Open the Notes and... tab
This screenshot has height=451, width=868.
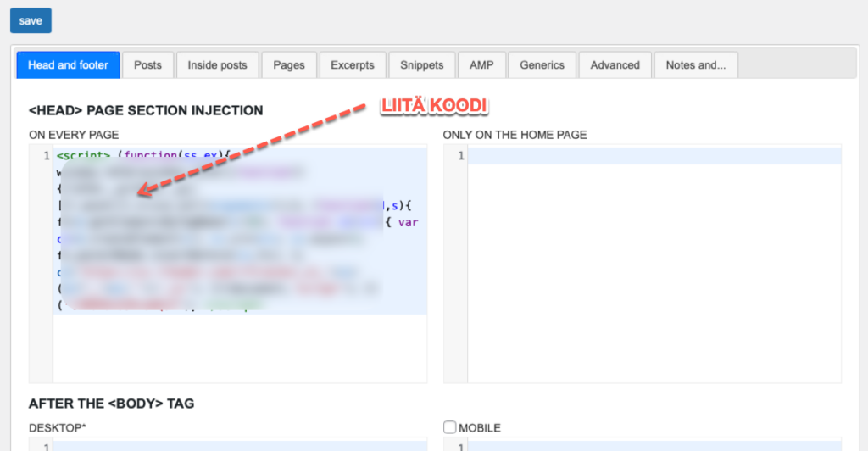(695, 65)
